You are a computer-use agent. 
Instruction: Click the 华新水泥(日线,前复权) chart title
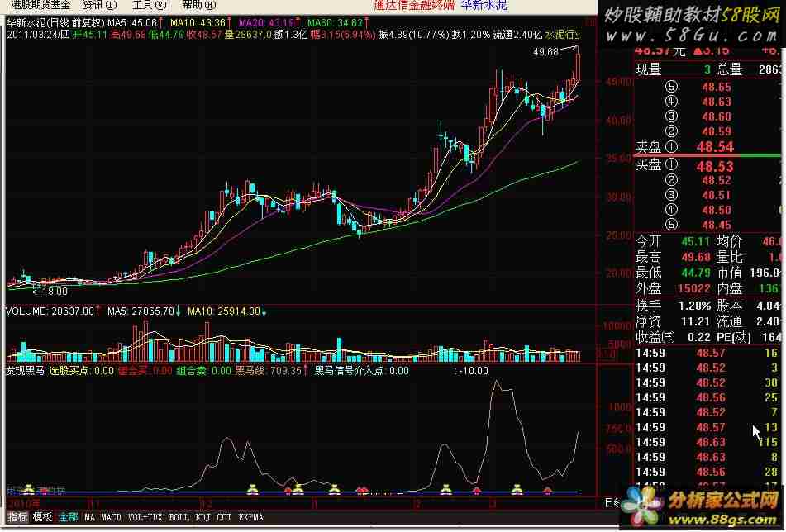tap(55, 23)
